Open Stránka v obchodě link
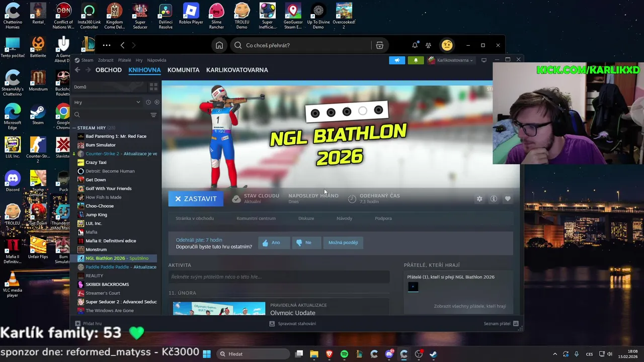644x362 pixels. [x=194, y=218]
